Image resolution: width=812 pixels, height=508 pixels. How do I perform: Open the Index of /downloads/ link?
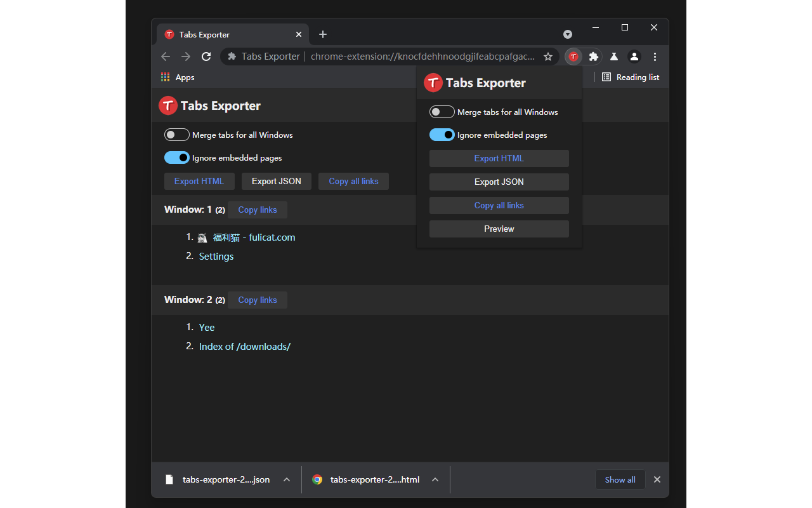(245, 347)
